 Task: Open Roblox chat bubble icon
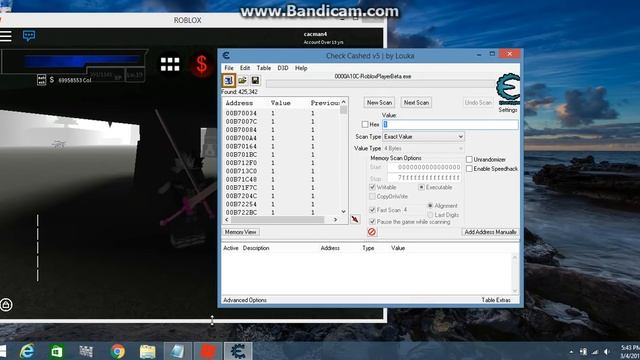(29, 36)
